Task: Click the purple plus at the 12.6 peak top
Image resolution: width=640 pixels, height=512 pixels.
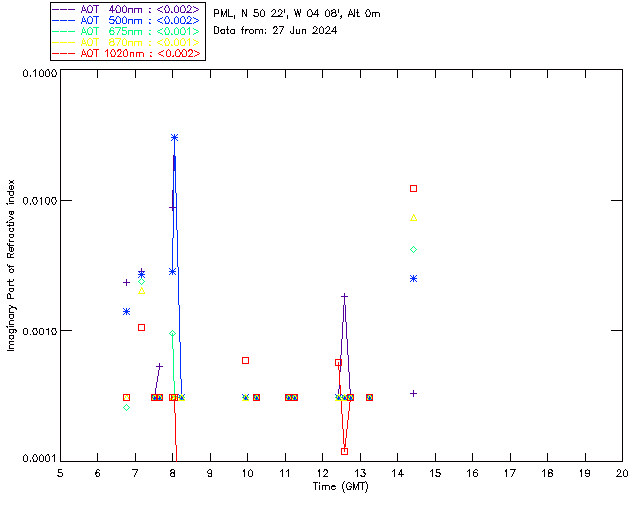Action: 344,296
